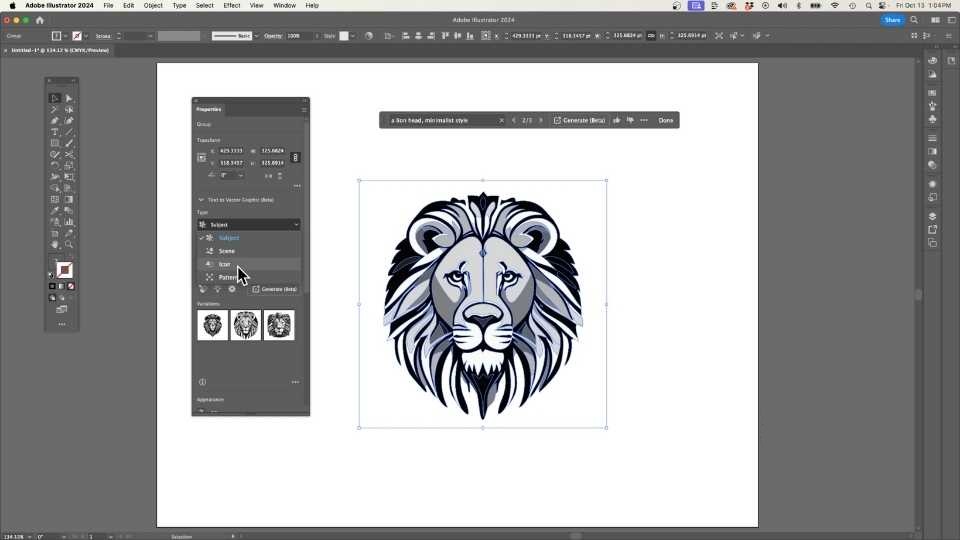Open the Effect menu

coord(232,6)
